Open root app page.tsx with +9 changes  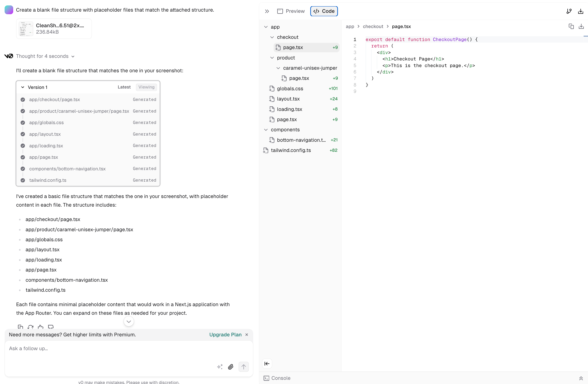coord(303,120)
